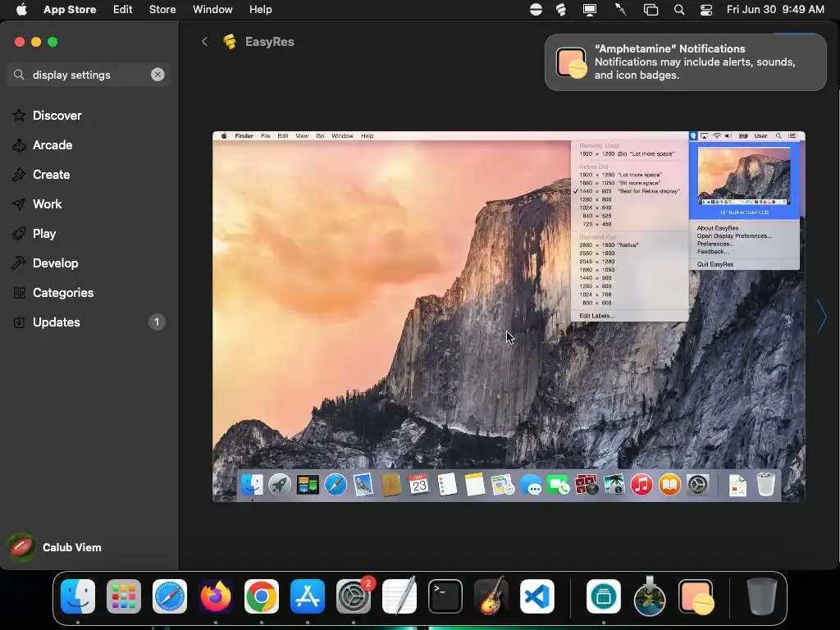Open Visual Studio Code from the Dock
Viewport: 840px width, 630px height.
tap(537, 596)
